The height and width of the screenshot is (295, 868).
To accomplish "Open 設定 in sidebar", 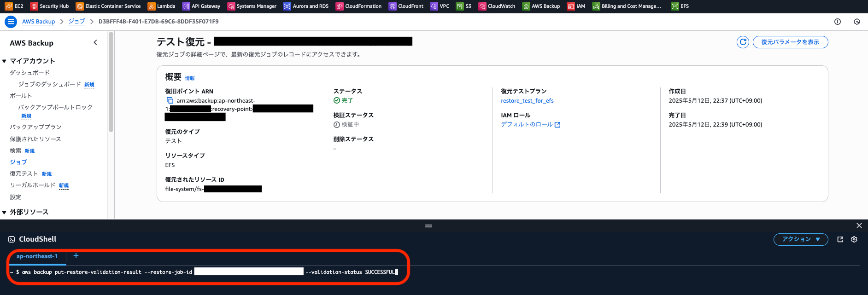I will point(16,197).
